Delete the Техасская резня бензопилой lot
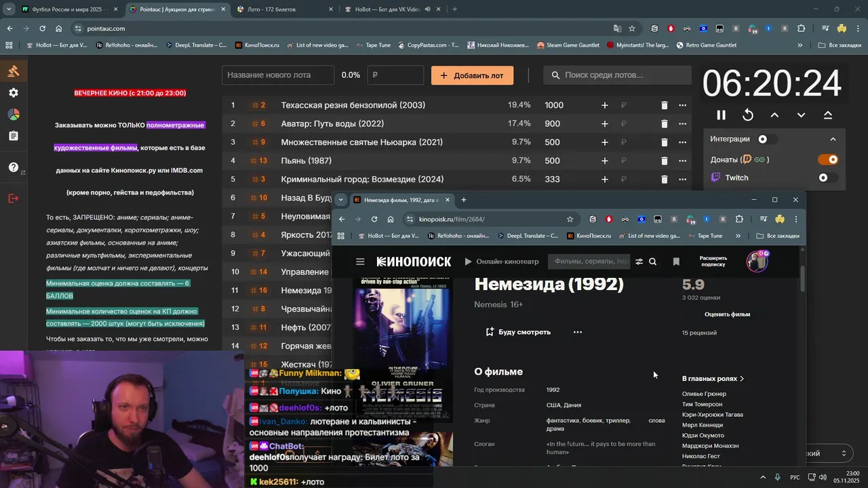Viewport: 868px width, 488px height. [664, 105]
